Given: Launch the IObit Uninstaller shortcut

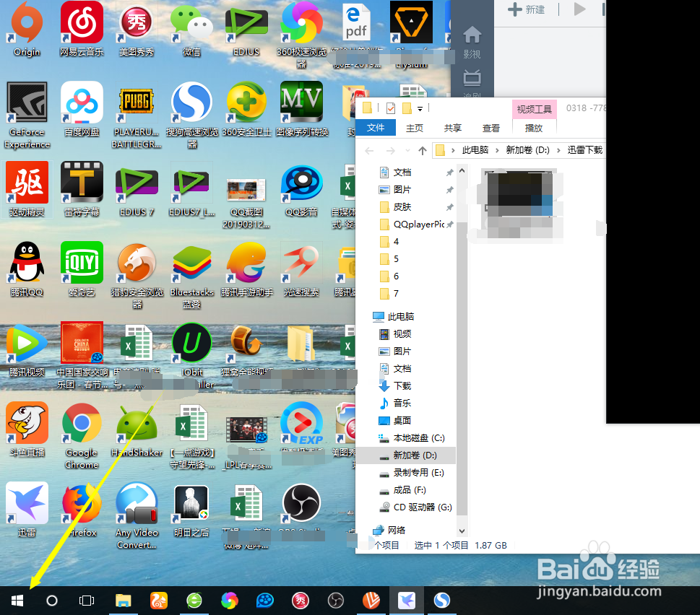Looking at the screenshot, I should pyautogui.click(x=192, y=355).
